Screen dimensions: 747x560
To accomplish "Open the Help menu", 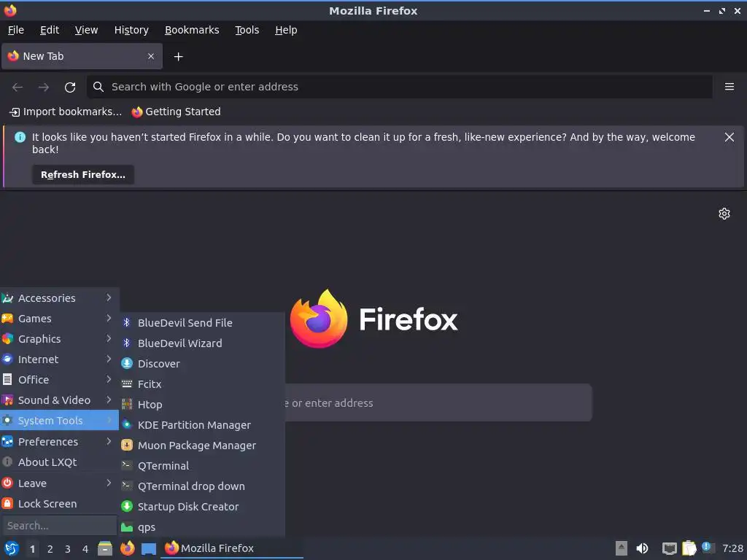I will pos(286,30).
